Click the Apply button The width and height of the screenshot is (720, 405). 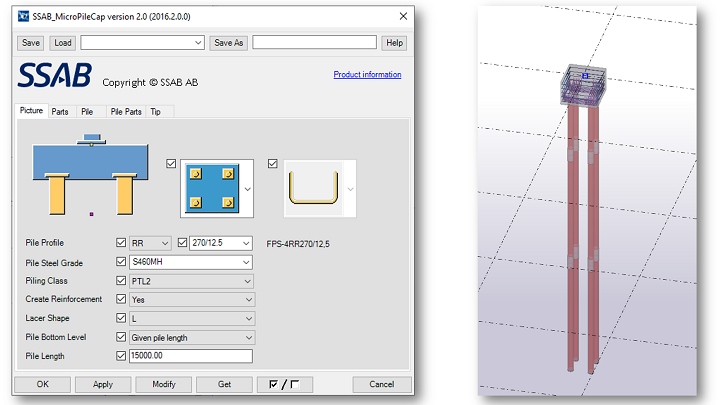pyautogui.click(x=103, y=384)
